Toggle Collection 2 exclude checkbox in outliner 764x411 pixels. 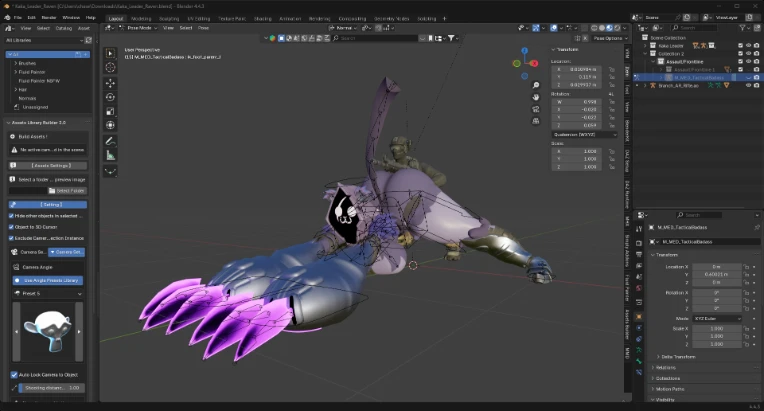[x=741, y=54]
